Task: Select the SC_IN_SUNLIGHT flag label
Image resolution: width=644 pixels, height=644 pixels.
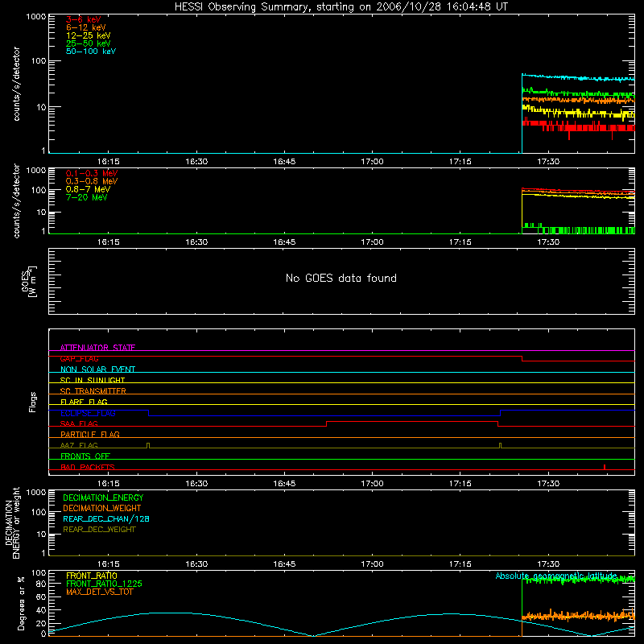Action: click(x=93, y=380)
